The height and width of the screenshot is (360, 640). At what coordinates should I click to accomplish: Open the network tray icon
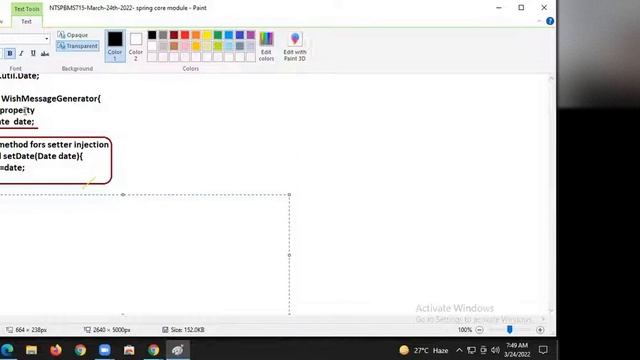pyautogui.click(x=471, y=350)
